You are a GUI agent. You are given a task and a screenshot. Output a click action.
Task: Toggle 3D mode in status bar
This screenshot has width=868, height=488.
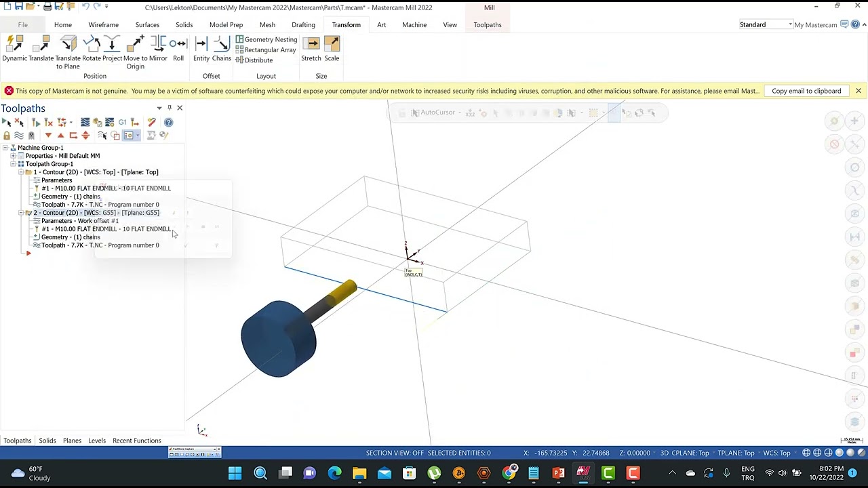[665, 453]
